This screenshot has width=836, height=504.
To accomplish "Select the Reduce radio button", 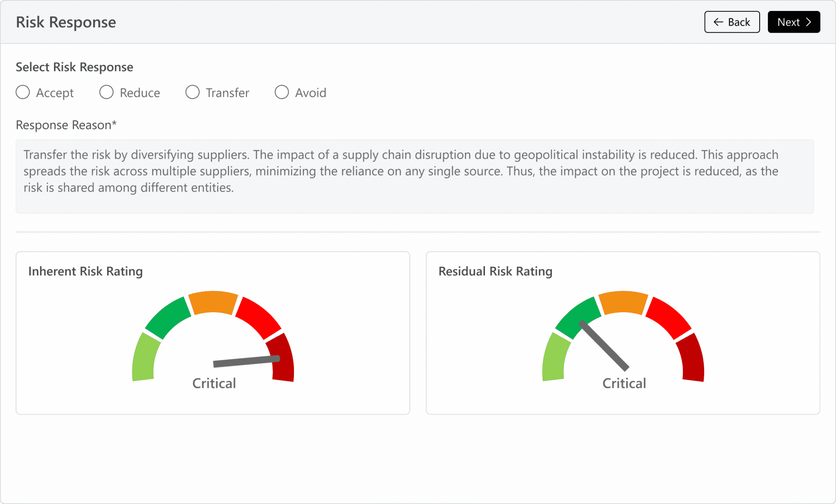I will [x=106, y=92].
